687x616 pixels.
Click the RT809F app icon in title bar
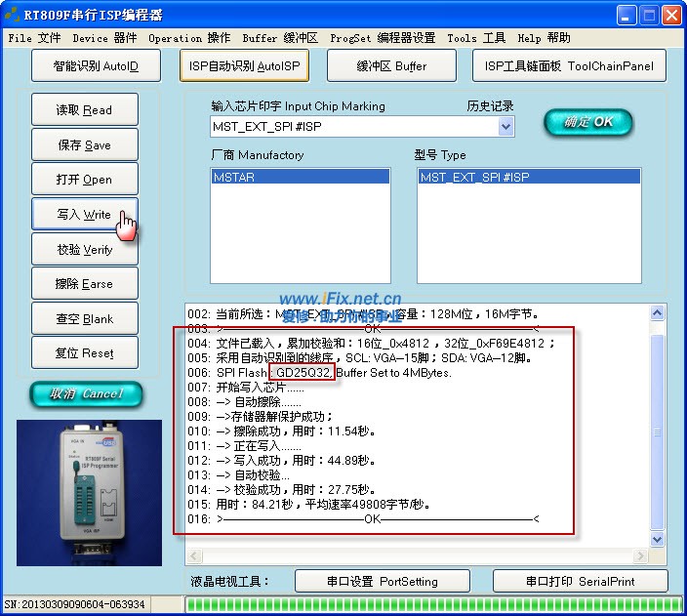pos(13,15)
